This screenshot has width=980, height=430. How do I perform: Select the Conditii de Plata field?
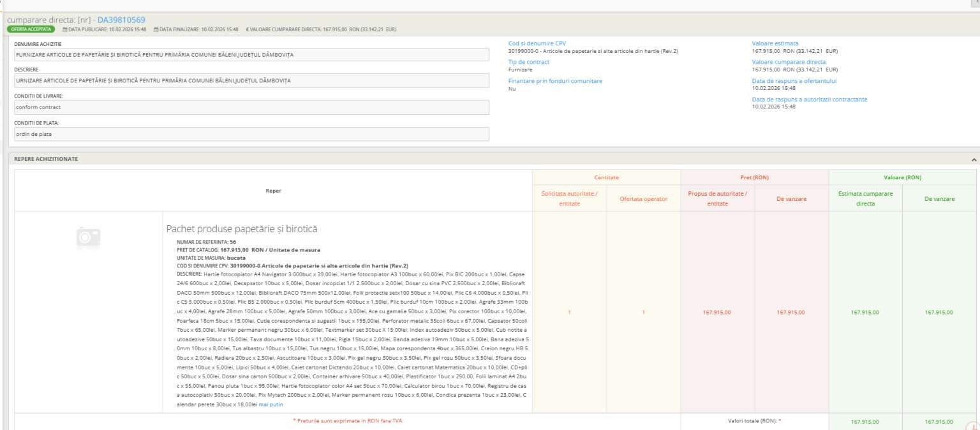(x=251, y=134)
